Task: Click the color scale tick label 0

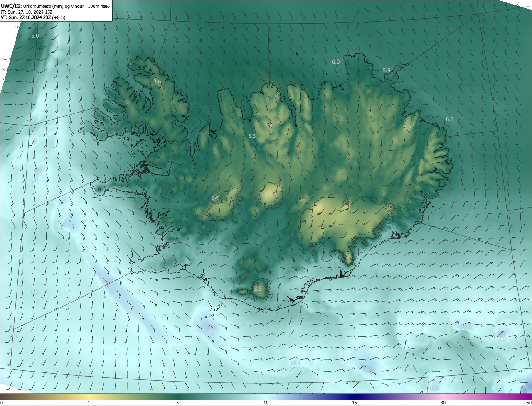Action: [2, 403]
